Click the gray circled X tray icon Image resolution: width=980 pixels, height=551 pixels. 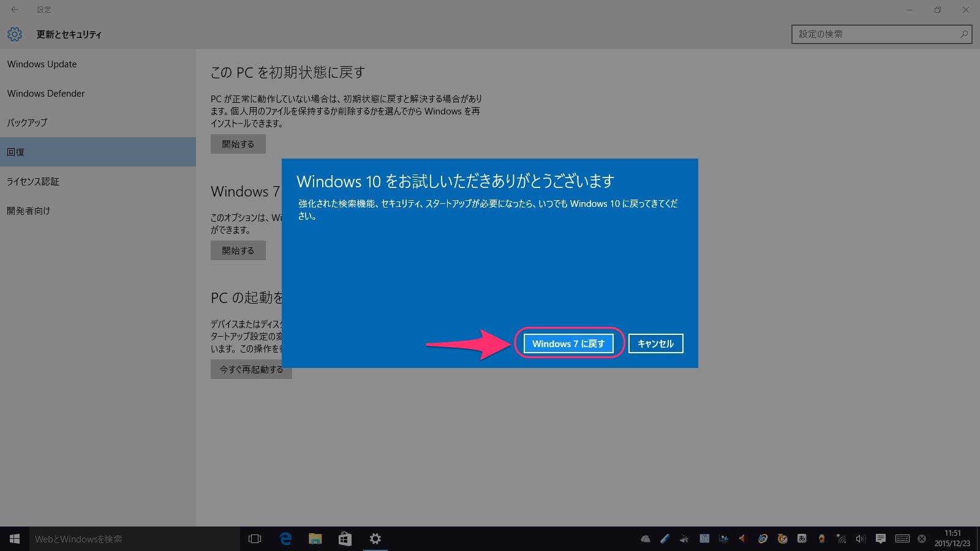point(922,539)
